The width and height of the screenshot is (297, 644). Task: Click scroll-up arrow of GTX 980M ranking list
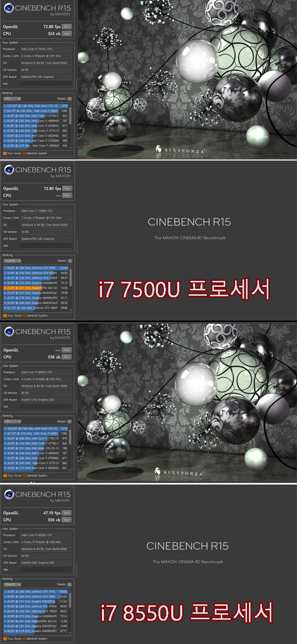click(x=70, y=267)
